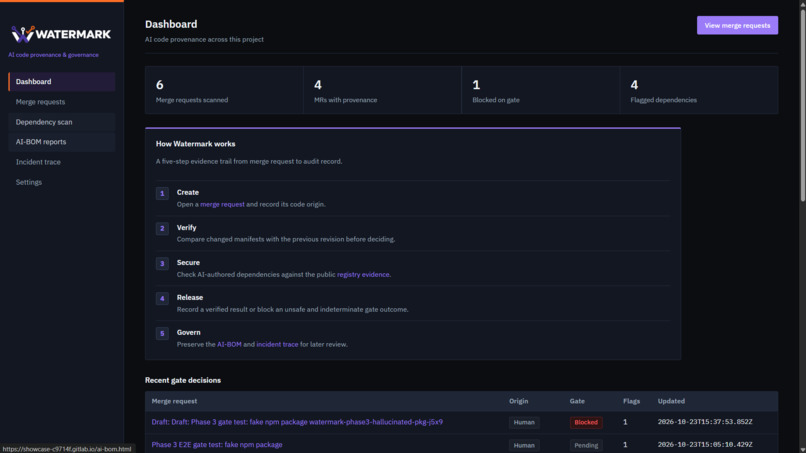Click the Updated column header
This screenshot has width=806, height=453.
pos(671,401)
